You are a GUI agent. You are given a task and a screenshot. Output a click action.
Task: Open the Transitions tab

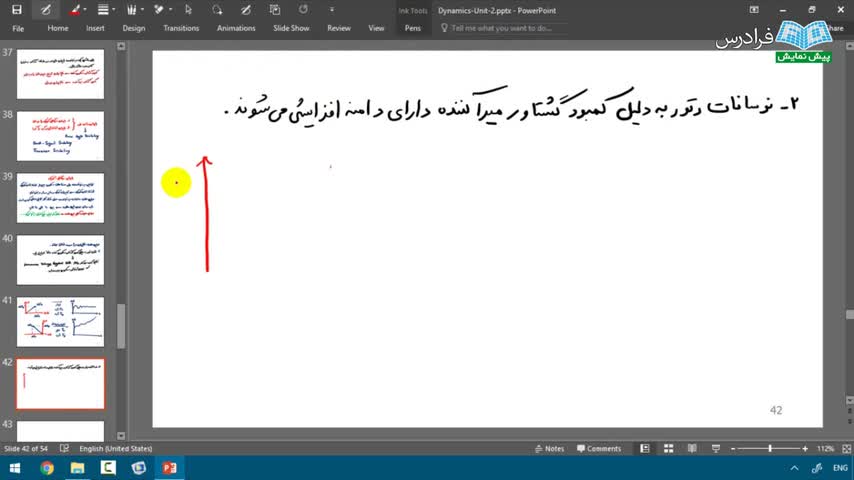tap(181, 28)
